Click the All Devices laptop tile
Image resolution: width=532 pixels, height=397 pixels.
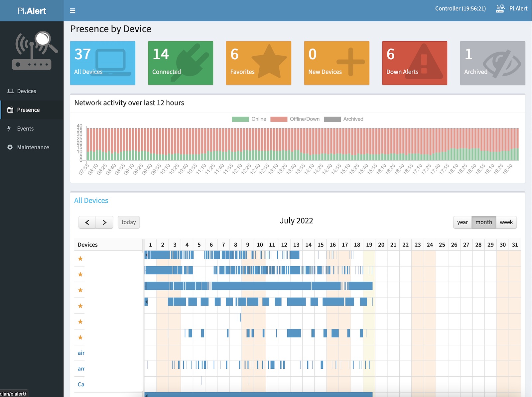click(102, 63)
